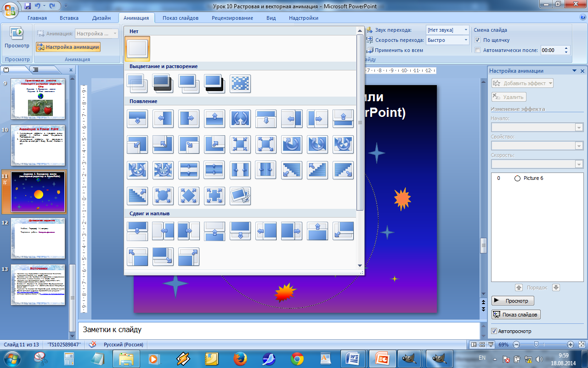Click the Заметки к слайду notes field
This screenshot has width=588, height=368.
(279, 330)
